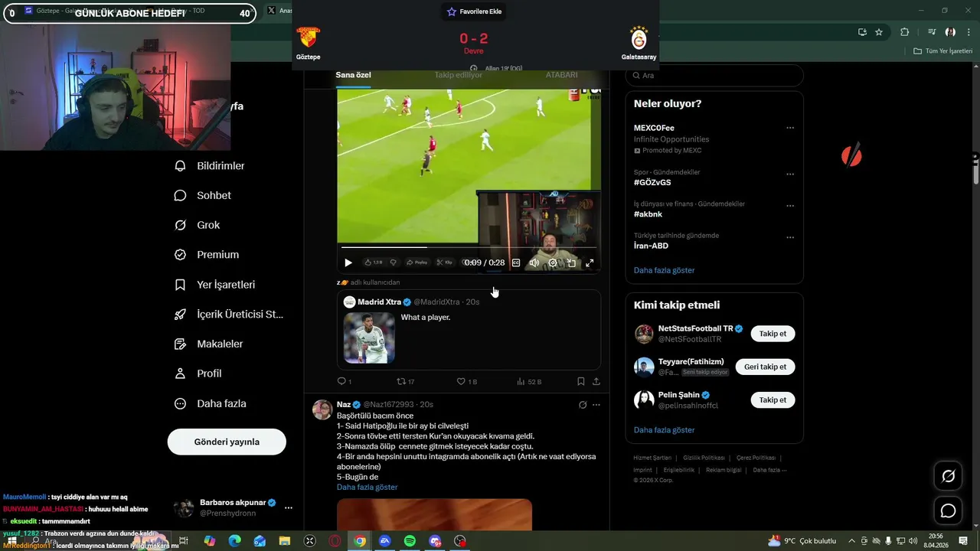Open Sohbet chat in sidebar
This screenshot has width=980, height=551.
(203, 195)
